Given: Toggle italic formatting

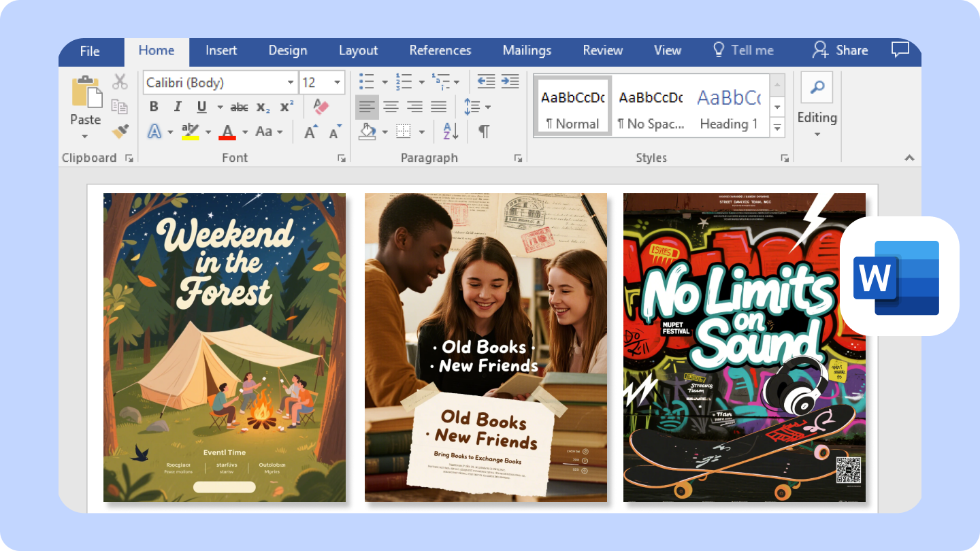Looking at the screenshot, I should point(178,106).
